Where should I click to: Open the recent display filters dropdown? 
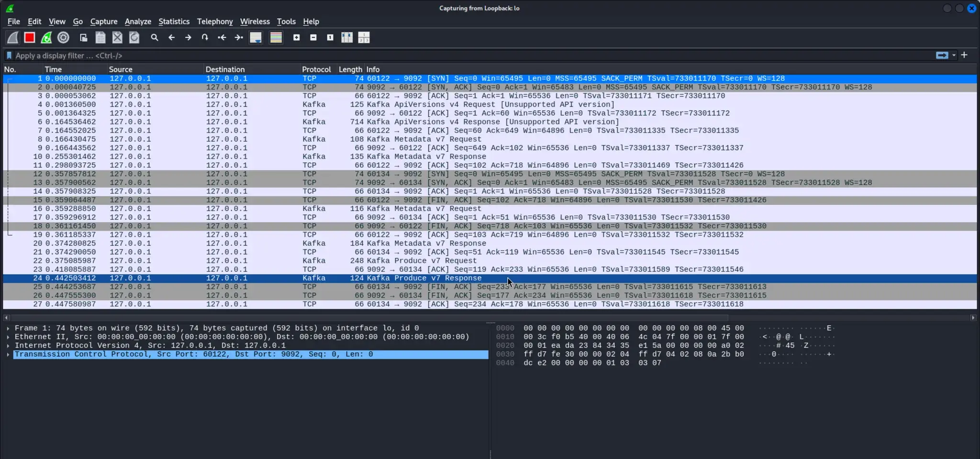pos(954,56)
